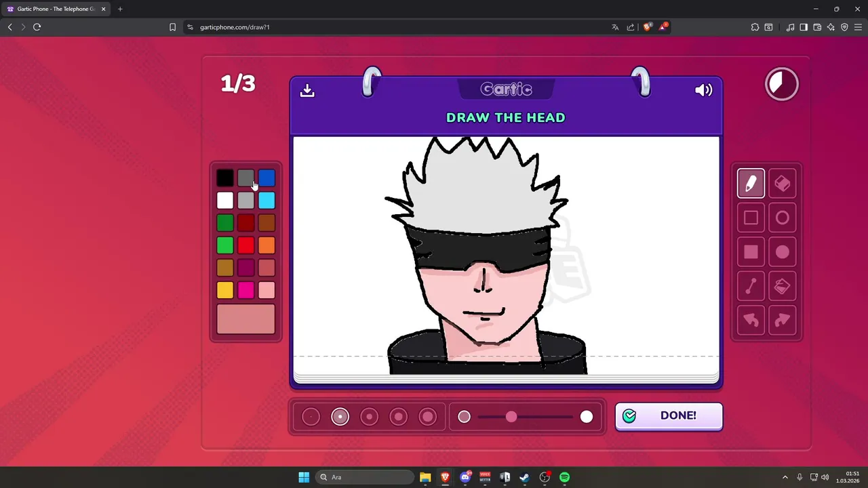This screenshot has height=488, width=868.
Task: Select the second brush size
Action: 340,417
